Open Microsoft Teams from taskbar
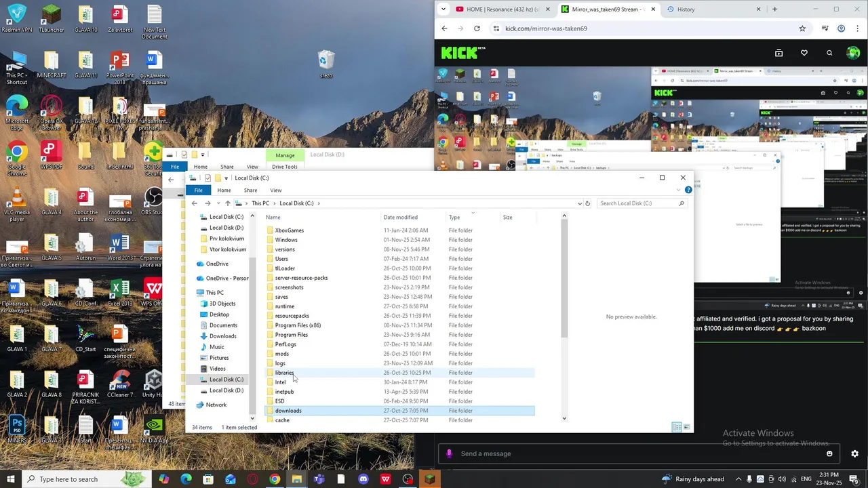Viewport: 868px width, 488px height. point(319,479)
